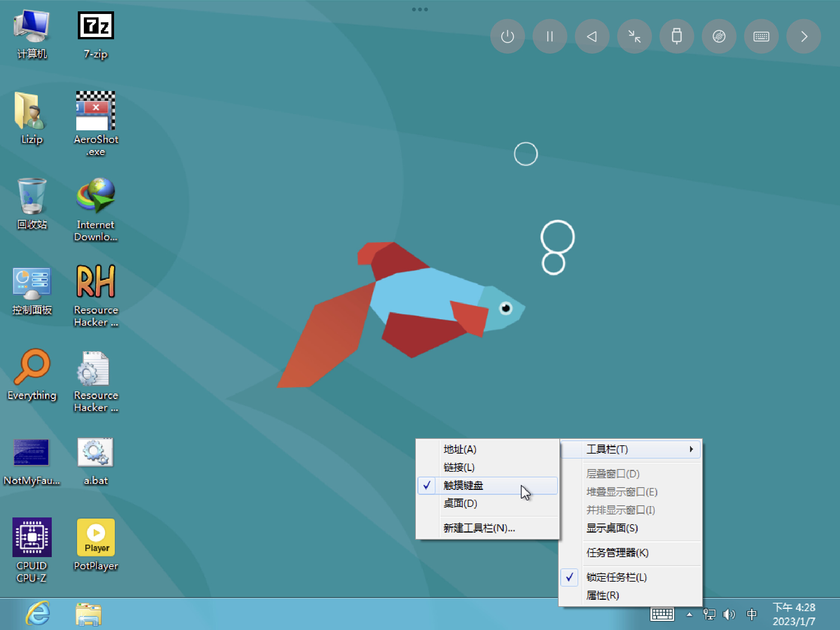Click the USB device overlay button

(x=677, y=37)
